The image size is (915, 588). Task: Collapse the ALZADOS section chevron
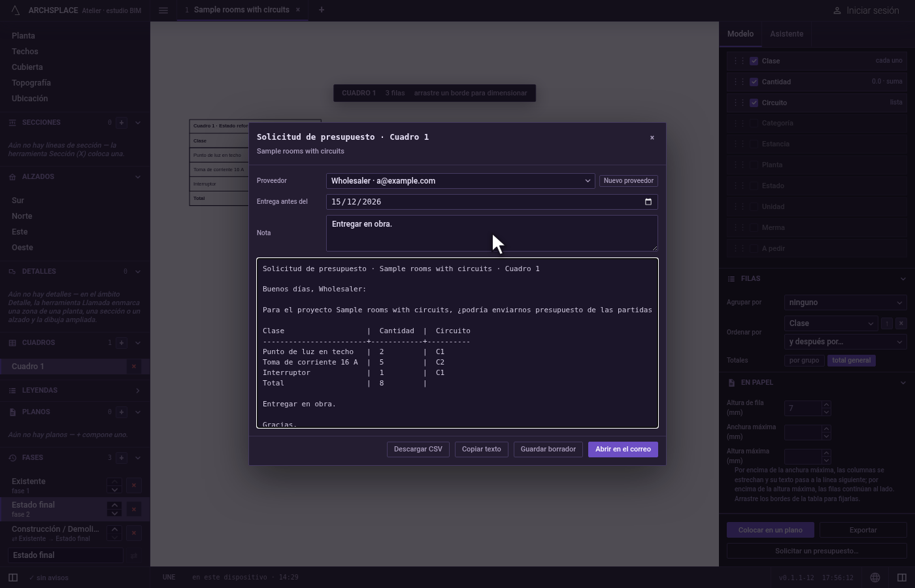(x=137, y=177)
